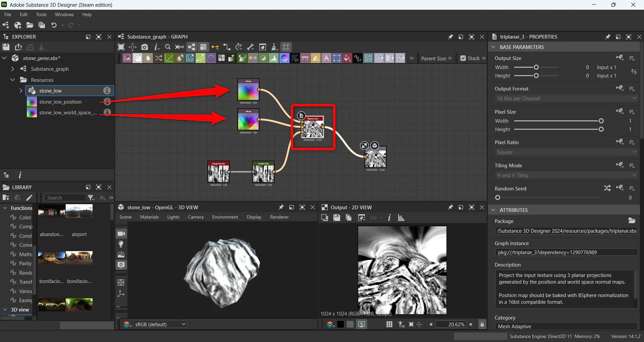Toggle Output Size width-height link
644x342 pixels.
coord(634,71)
